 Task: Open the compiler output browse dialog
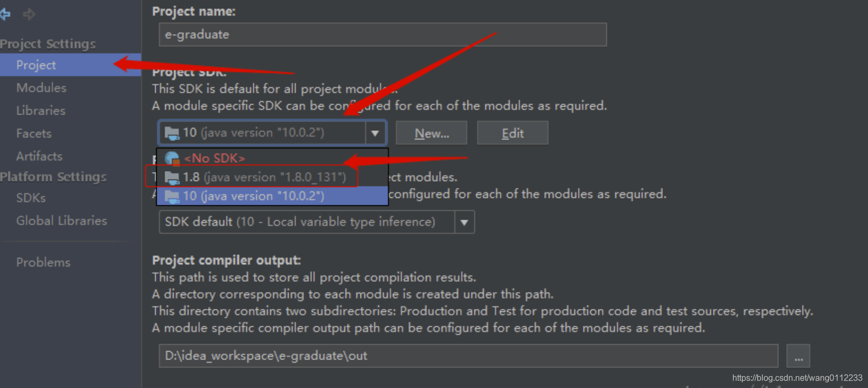pyautogui.click(x=798, y=356)
